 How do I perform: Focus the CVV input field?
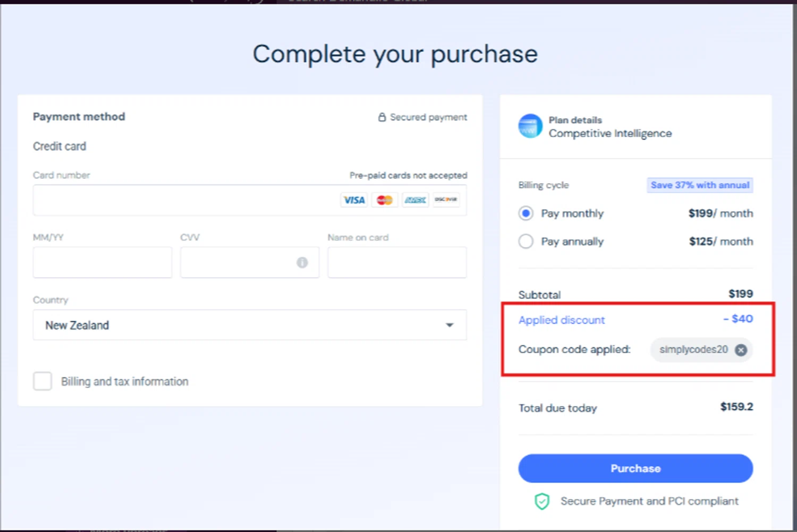(x=250, y=262)
